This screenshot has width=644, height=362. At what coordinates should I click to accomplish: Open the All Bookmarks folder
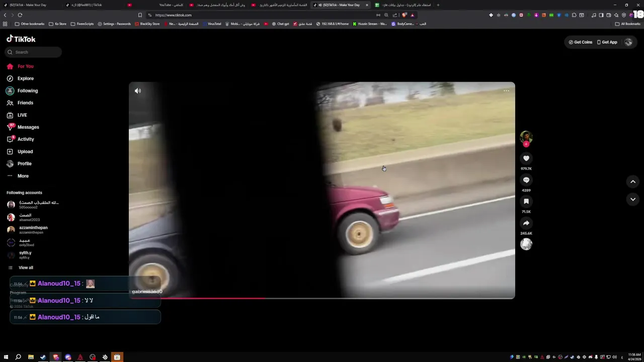click(x=627, y=24)
